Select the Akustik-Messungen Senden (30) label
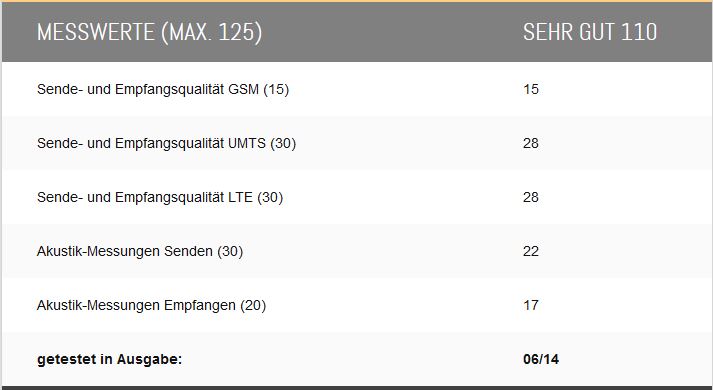 coord(140,251)
